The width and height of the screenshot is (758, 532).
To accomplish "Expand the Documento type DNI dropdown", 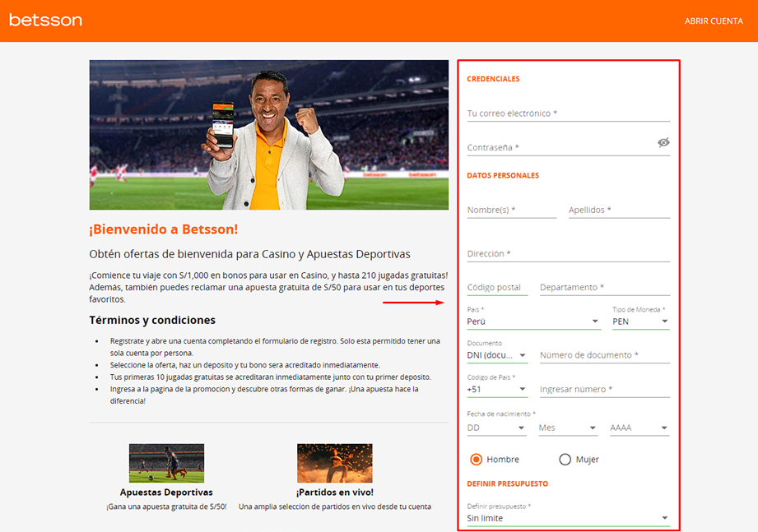I will click(x=497, y=355).
